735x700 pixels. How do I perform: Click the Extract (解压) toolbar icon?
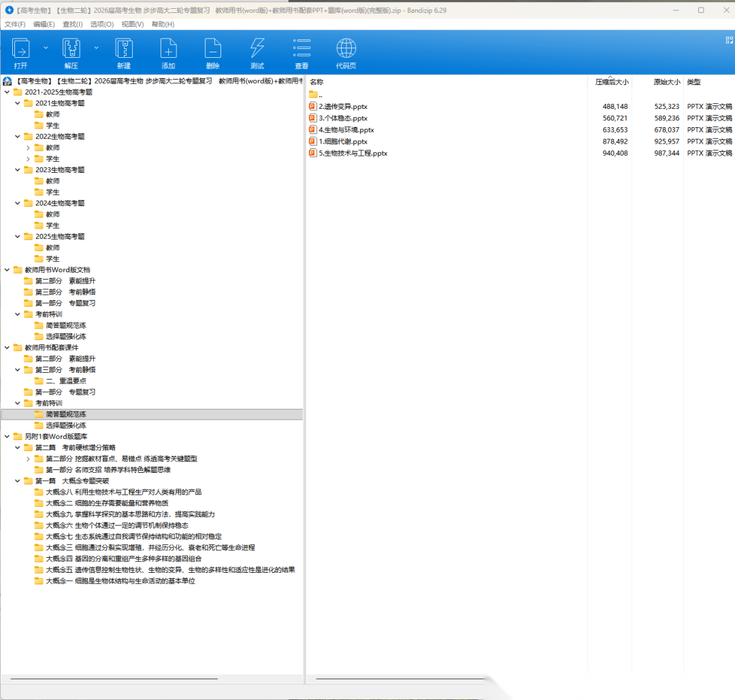point(71,49)
